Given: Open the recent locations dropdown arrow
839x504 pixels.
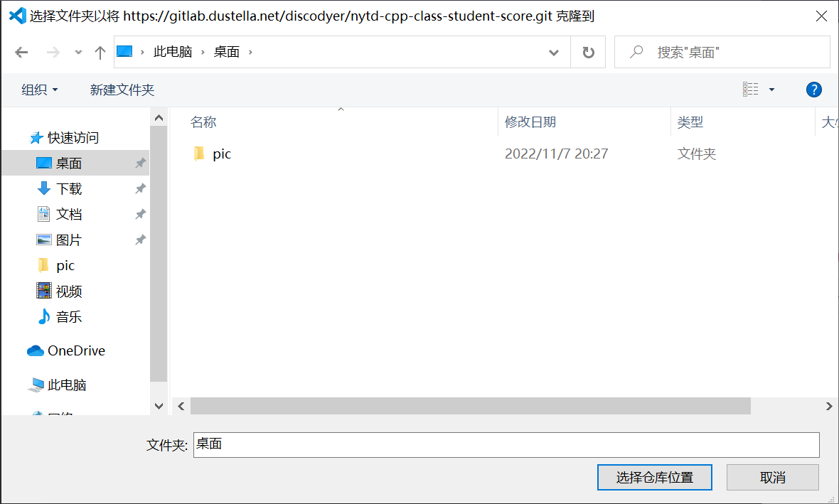Looking at the screenshot, I should click(x=78, y=53).
